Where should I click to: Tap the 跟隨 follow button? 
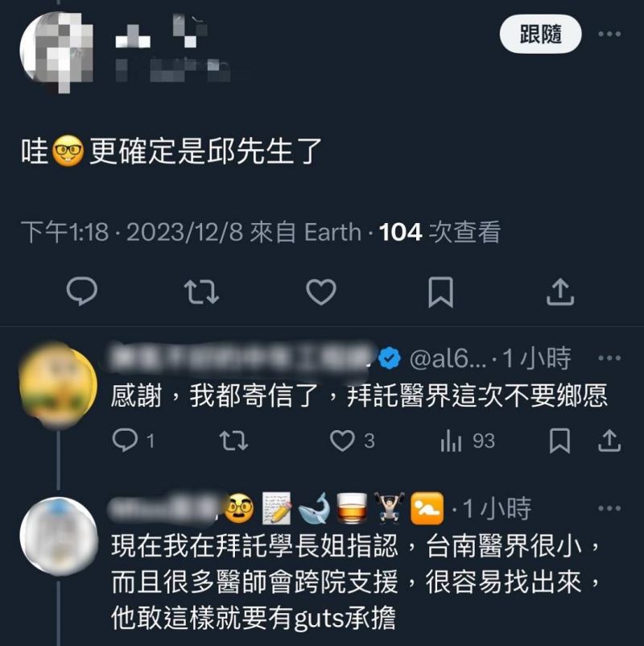point(540,34)
